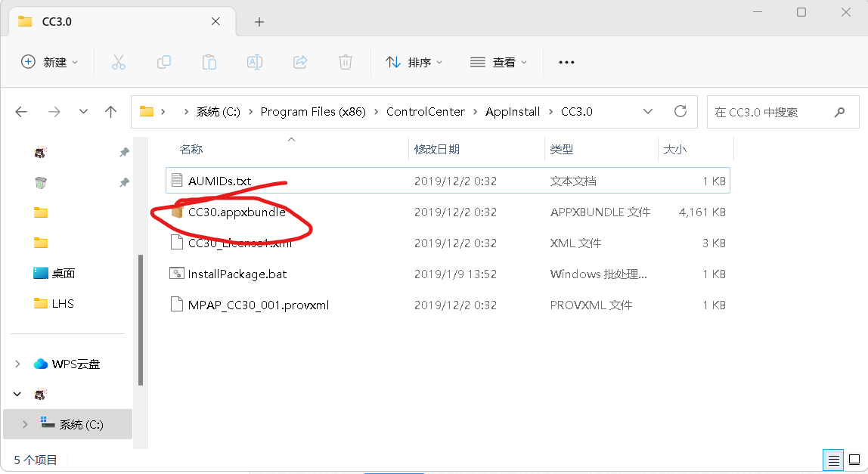Sort by 名称 column header
This screenshot has height=474, width=868.
pyautogui.click(x=191, y=149)
